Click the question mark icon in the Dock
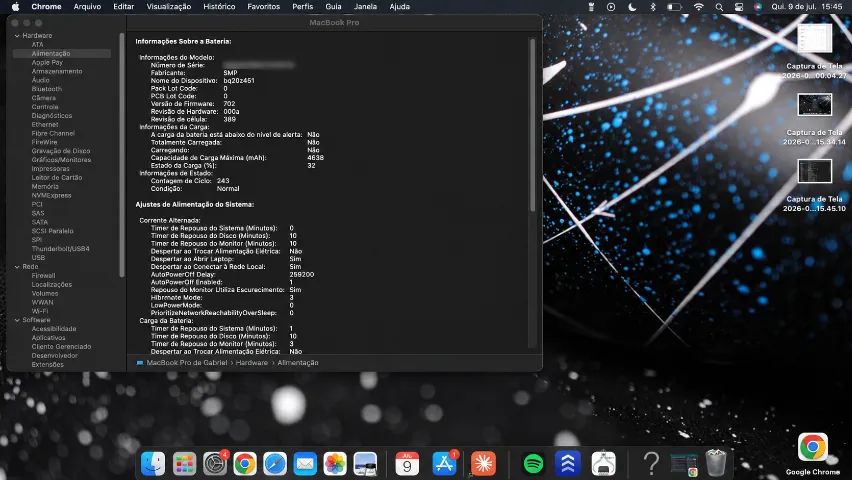 [651, 464]
